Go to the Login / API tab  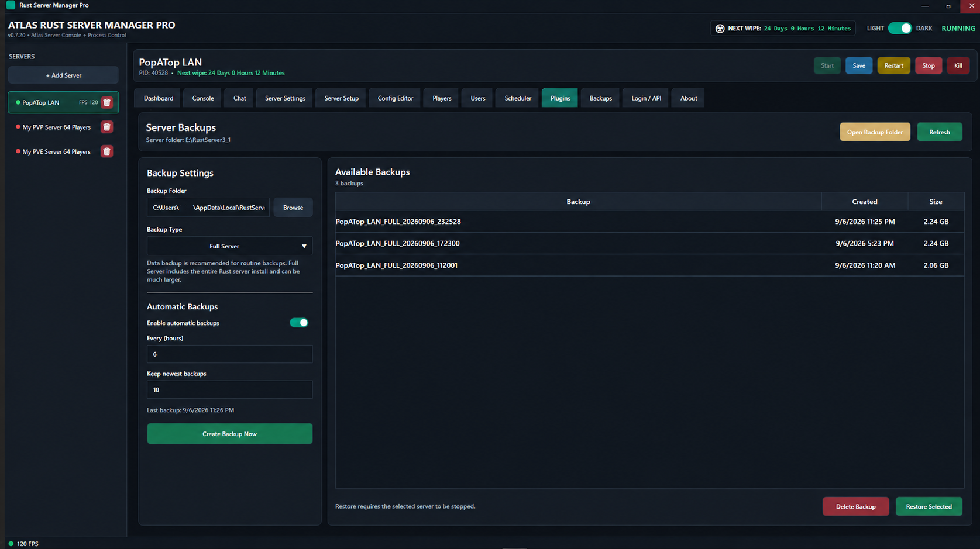point(647,98)
